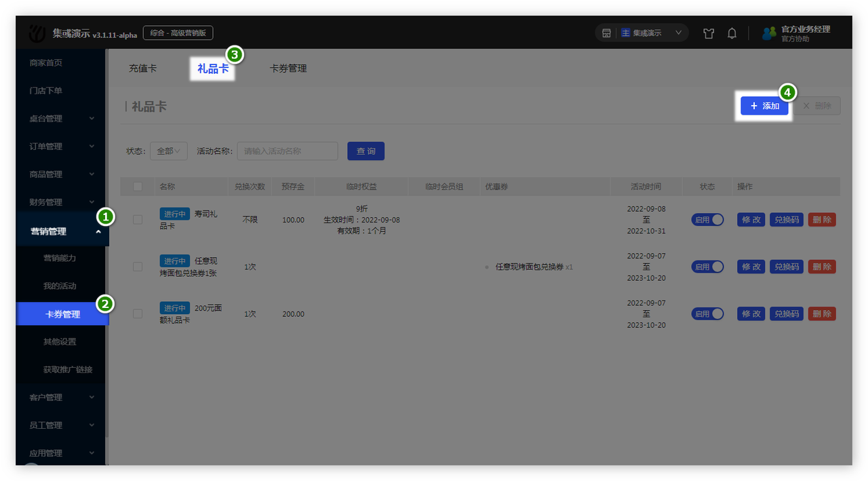Open 营销能力 submenu item
This screenshot has height=481, width=868.
61,258
